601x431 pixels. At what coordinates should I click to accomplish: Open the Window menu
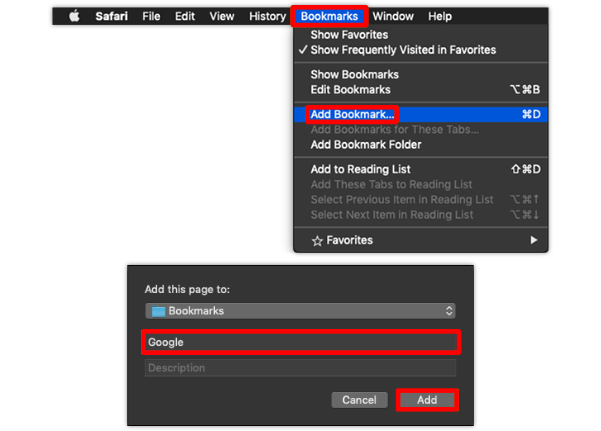[393, 16]
